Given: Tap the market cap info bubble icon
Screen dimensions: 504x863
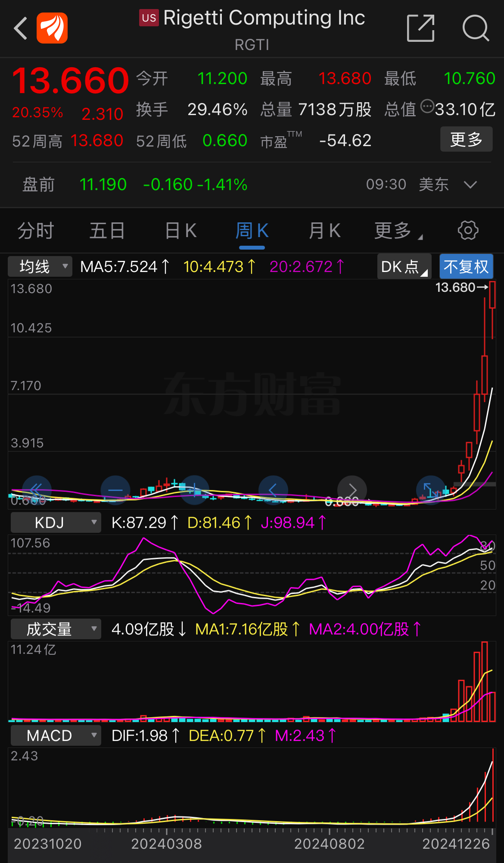Looking at the screenshot, I should [427, 106].
